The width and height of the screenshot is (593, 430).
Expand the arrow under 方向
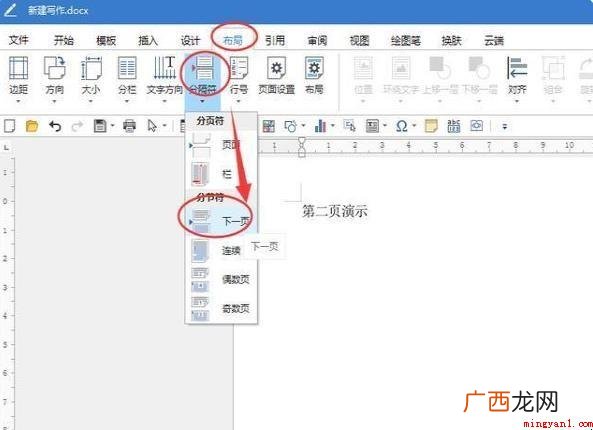[54, 101]
